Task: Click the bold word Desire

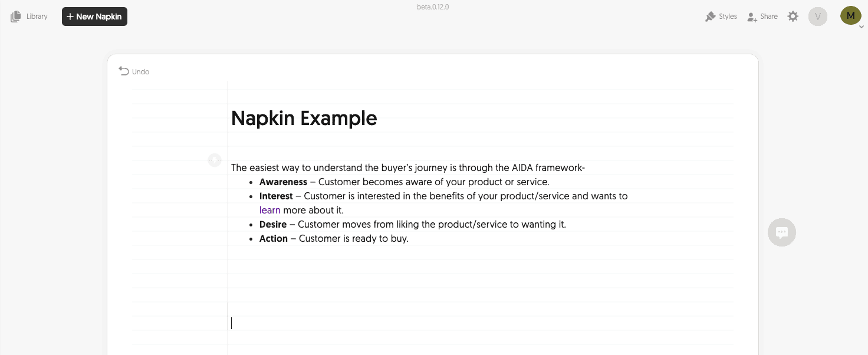Action: pyautogui.click(x=273, y=224)
